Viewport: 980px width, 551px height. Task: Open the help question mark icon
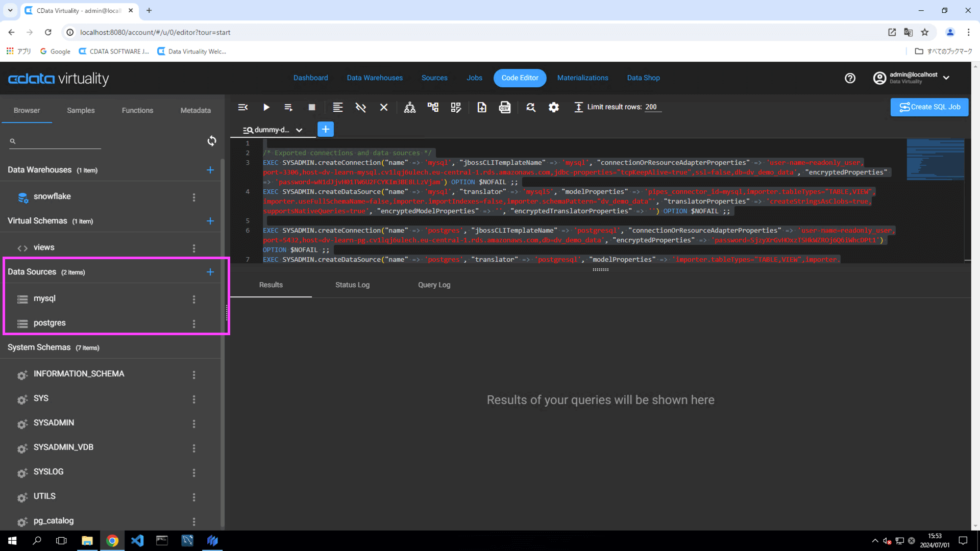point(850,78)
